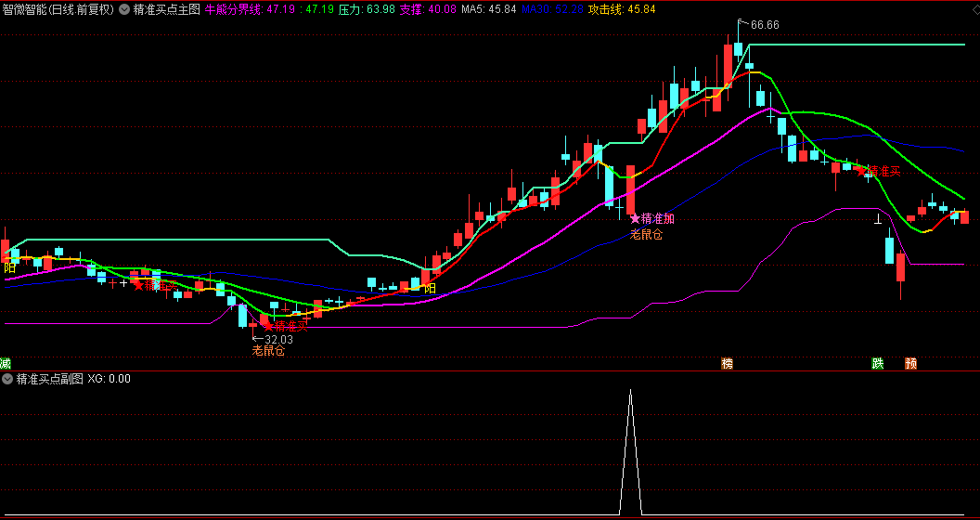This screenshot has width=980, height=520.
Task: Select the 智微智能(日线.前复权) title
Action: pyautogui.click(x=58, y=9)
